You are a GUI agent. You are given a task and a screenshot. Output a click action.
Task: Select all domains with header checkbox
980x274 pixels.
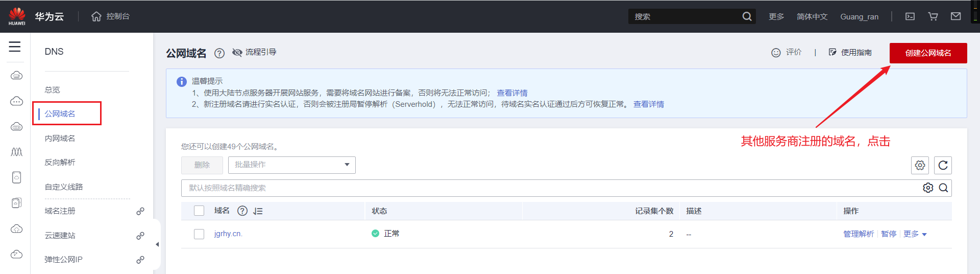[x=199, y=211]
